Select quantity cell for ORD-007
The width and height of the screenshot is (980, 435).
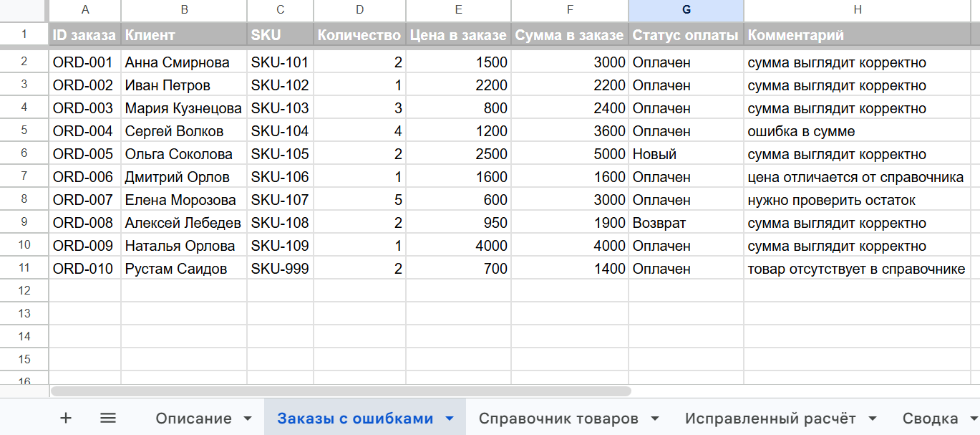(359, 200)
